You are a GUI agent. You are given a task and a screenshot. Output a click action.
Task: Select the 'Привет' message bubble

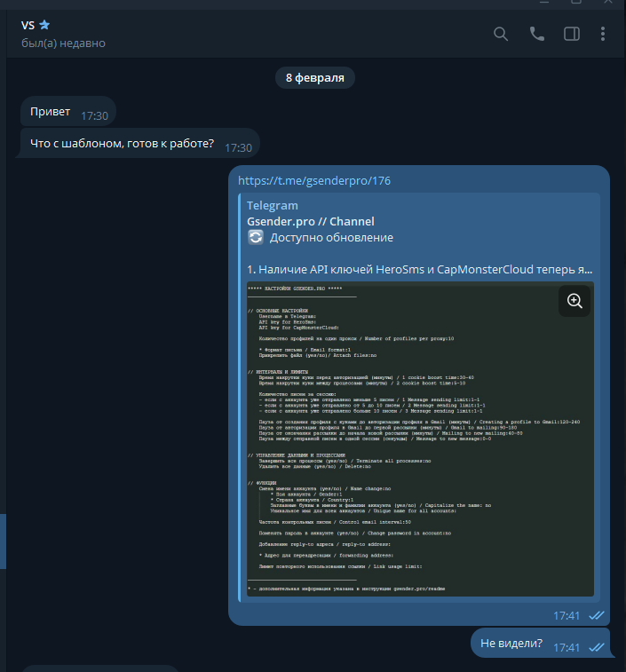pos(68,112)
